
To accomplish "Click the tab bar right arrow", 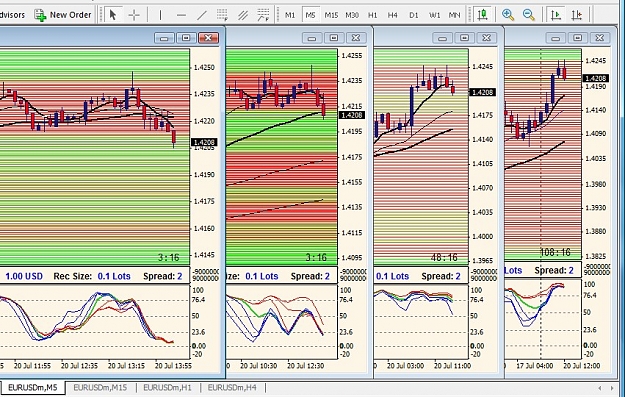I will 612,388.
